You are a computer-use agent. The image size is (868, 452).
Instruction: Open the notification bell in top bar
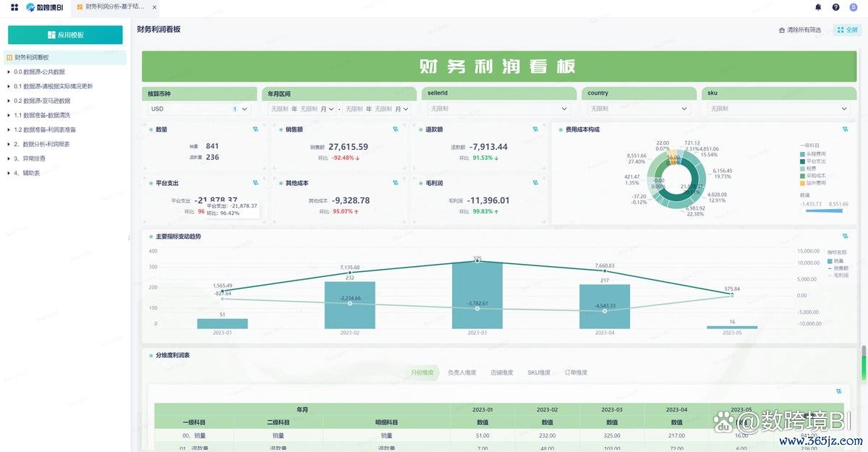click(818, 7)
